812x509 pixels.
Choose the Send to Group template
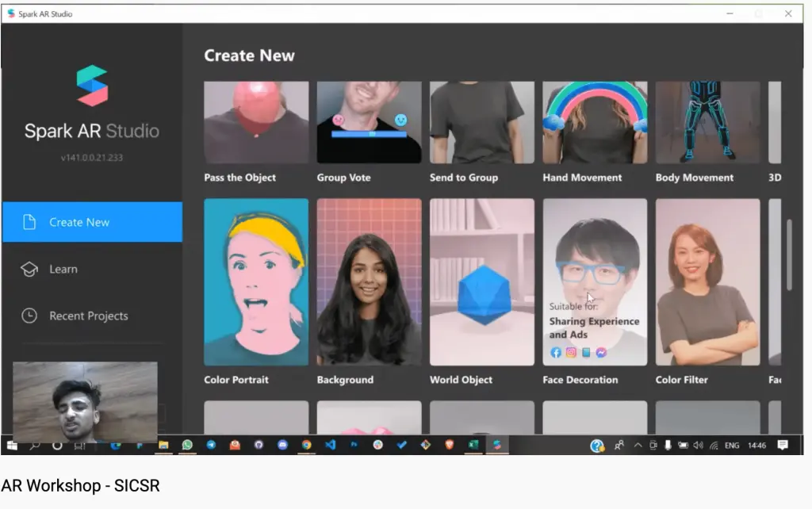(x=482, y=122)
